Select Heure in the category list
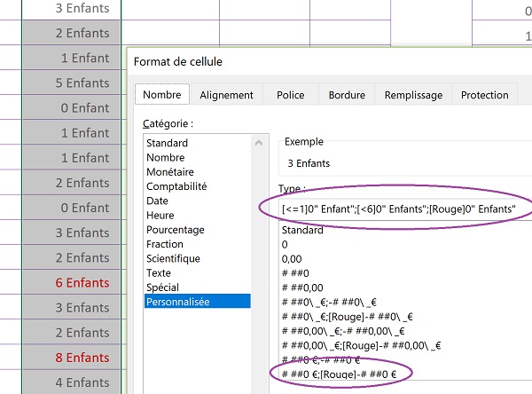The image size is (532, 394). 160,216
